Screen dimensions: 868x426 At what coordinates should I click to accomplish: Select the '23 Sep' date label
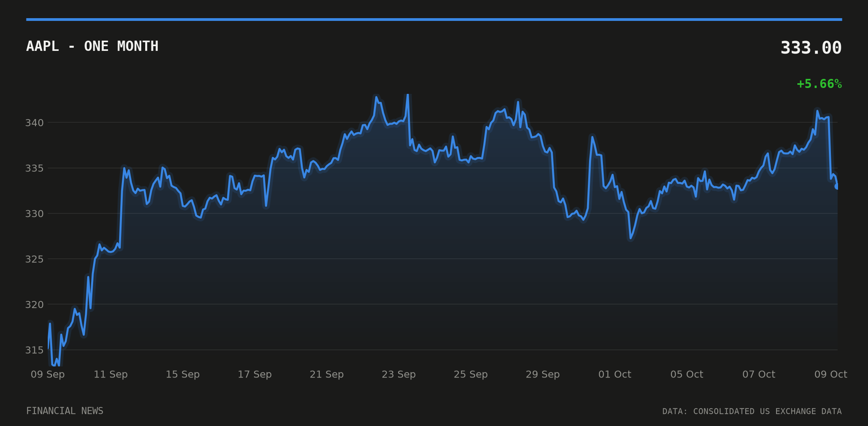click(398, 374)
